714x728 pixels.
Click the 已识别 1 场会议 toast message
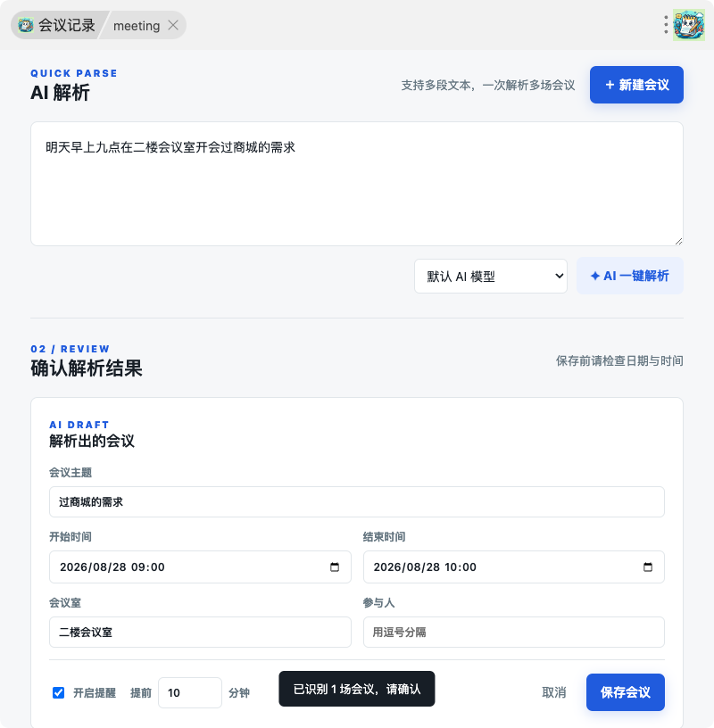pos(357,689)
